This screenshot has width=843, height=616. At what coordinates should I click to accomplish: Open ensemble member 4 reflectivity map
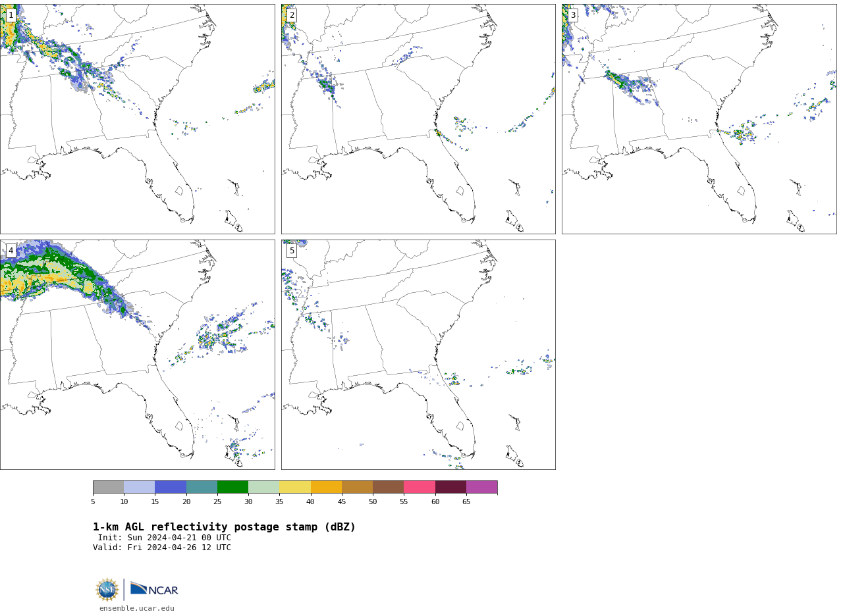[x=137, y=355]
